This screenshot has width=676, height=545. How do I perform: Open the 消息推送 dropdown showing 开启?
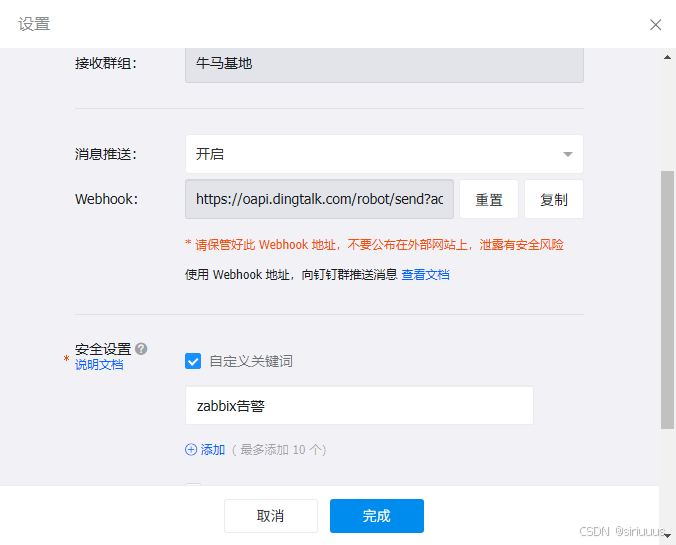[x=384, y=154]
